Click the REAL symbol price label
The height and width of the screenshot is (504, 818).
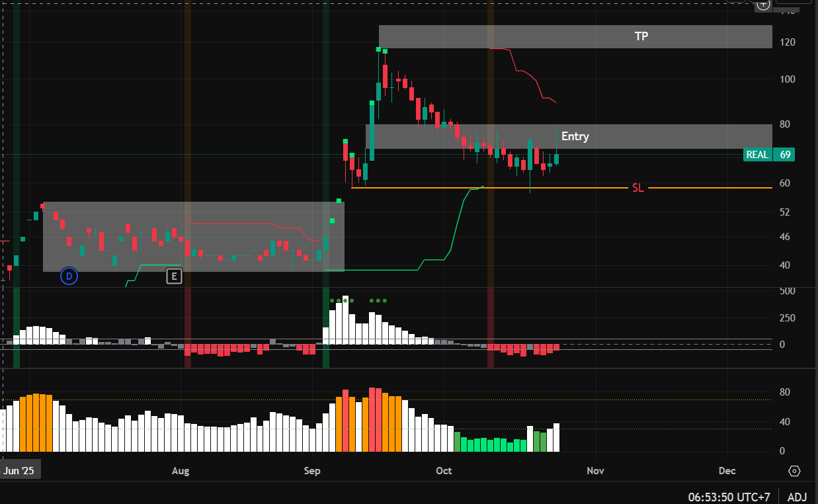[758, 155]
